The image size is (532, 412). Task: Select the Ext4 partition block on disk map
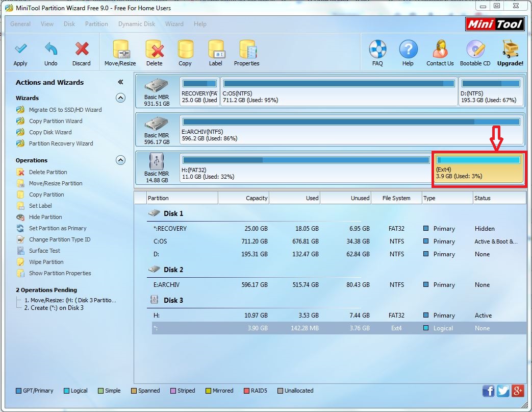coord(478,169)
